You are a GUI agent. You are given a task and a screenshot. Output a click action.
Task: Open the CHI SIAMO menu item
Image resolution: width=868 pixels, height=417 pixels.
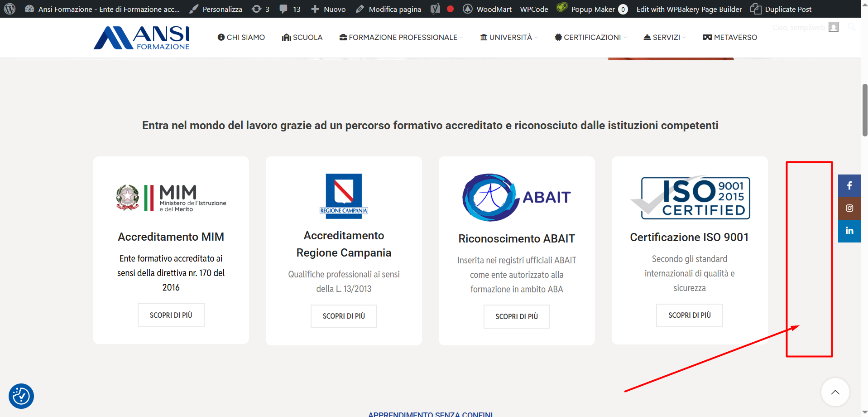click(241, 37)
